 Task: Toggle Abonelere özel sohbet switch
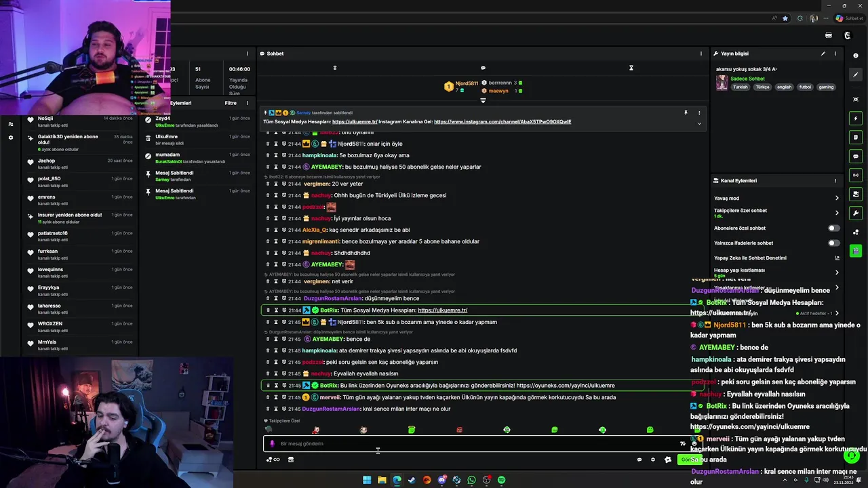(833, 228)
